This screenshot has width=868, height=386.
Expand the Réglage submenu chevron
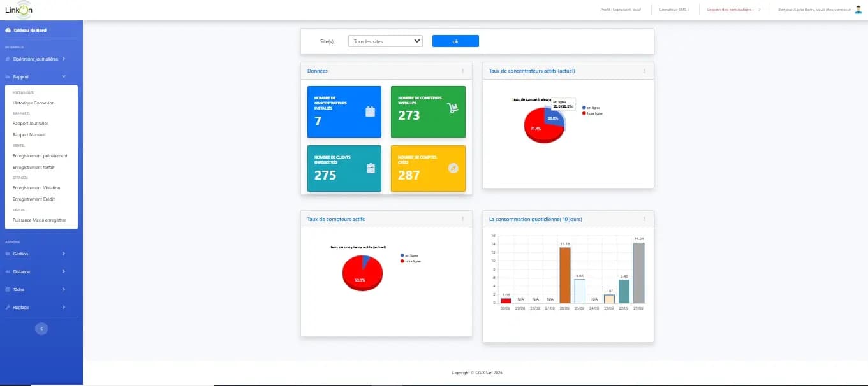tap(64, 307)
